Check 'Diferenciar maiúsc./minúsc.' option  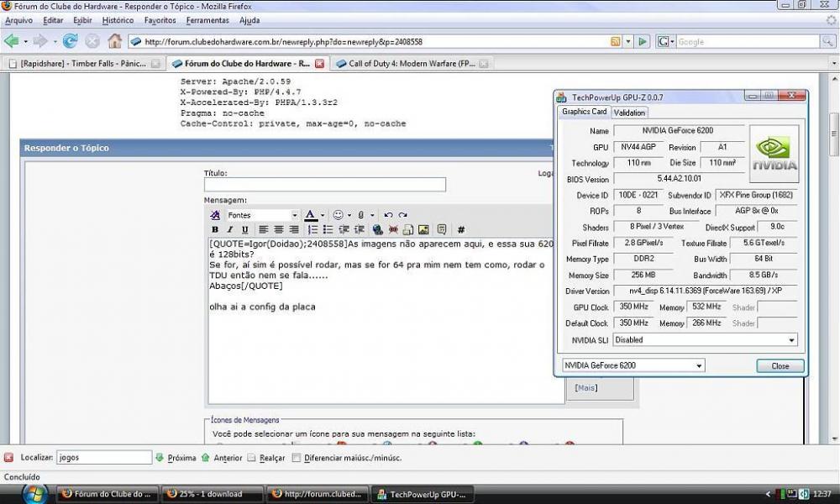click(296, 458)
